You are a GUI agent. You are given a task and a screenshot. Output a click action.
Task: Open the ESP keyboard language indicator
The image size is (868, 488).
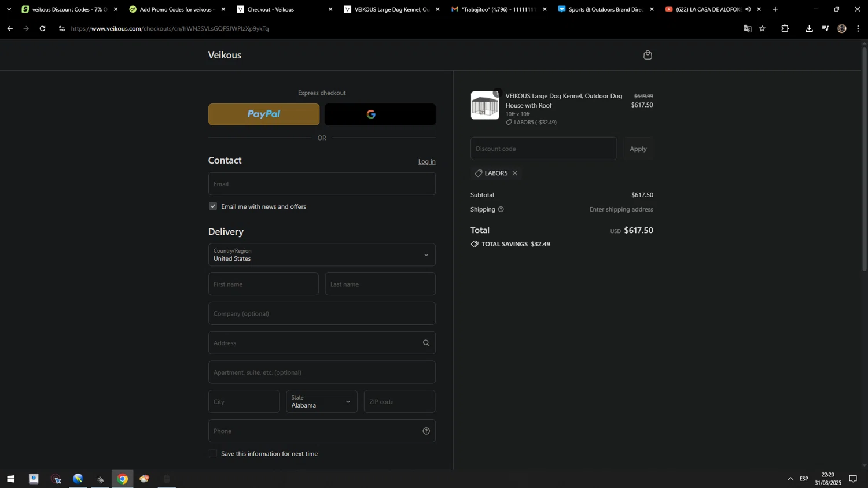click(x=804, y=479)
